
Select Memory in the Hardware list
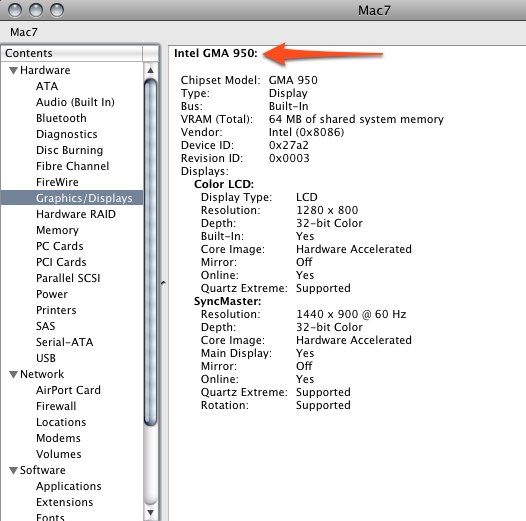[57, 230]
